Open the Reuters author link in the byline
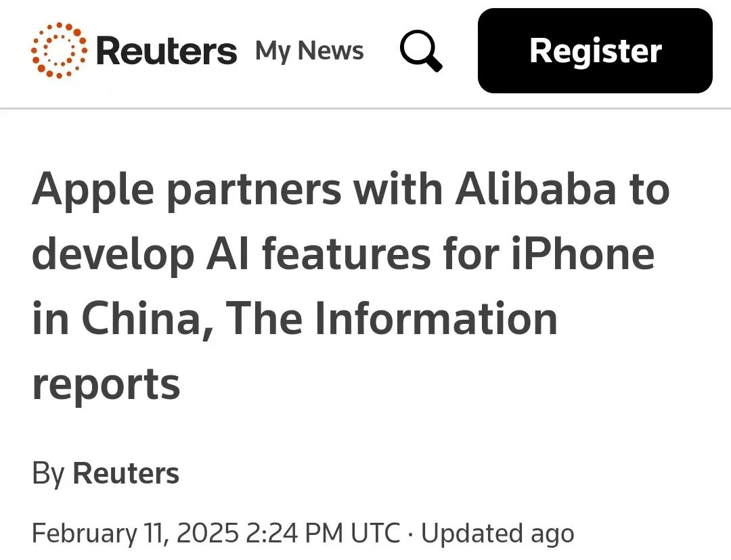The height and width of the screenshot is (560, 731). [126, 473]
